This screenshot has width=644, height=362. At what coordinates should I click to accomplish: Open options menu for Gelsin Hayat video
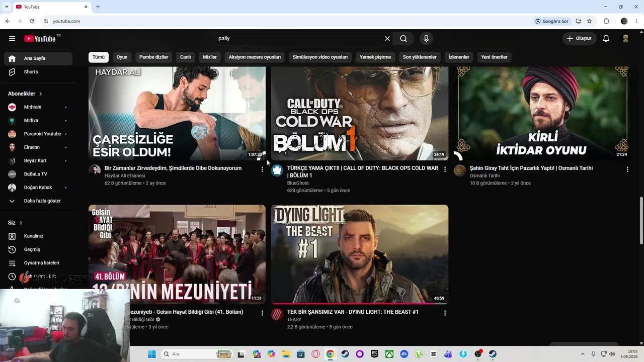coord(262,313)
